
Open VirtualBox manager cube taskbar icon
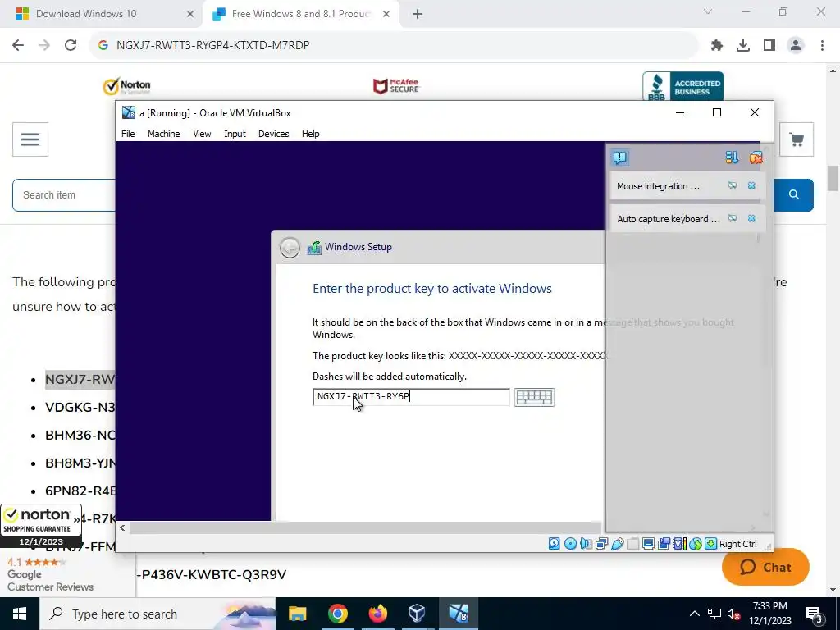(418, 614)
